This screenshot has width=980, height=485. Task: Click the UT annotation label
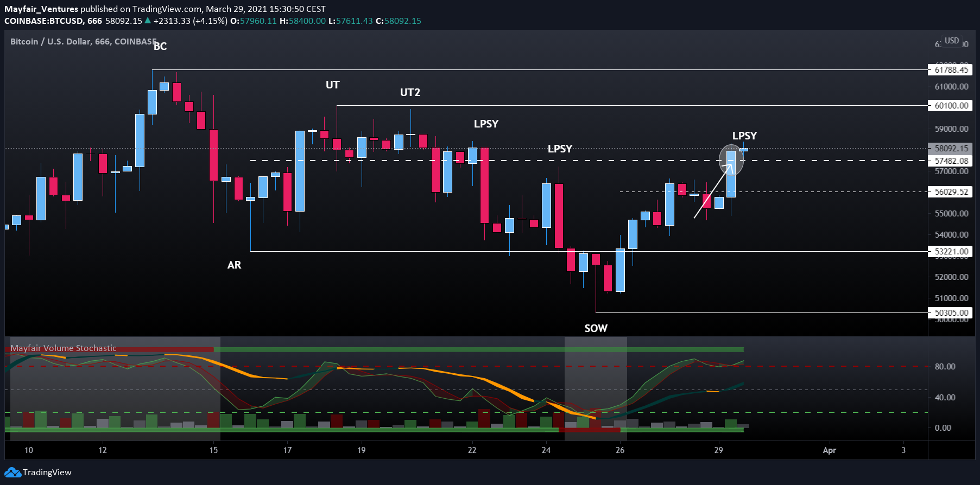point(332,85)
